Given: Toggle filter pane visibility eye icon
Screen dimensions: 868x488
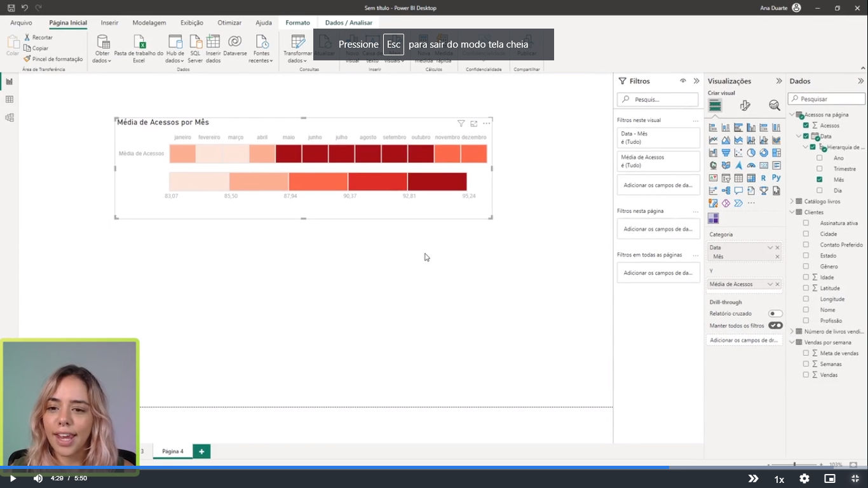Looking at the screenshot, I should pos(683,81).
